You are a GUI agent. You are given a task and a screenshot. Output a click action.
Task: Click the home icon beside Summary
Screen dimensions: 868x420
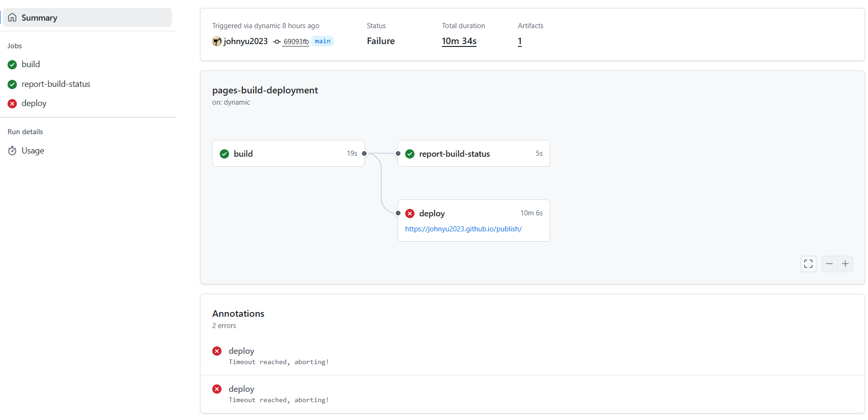(x=12, y=17)
